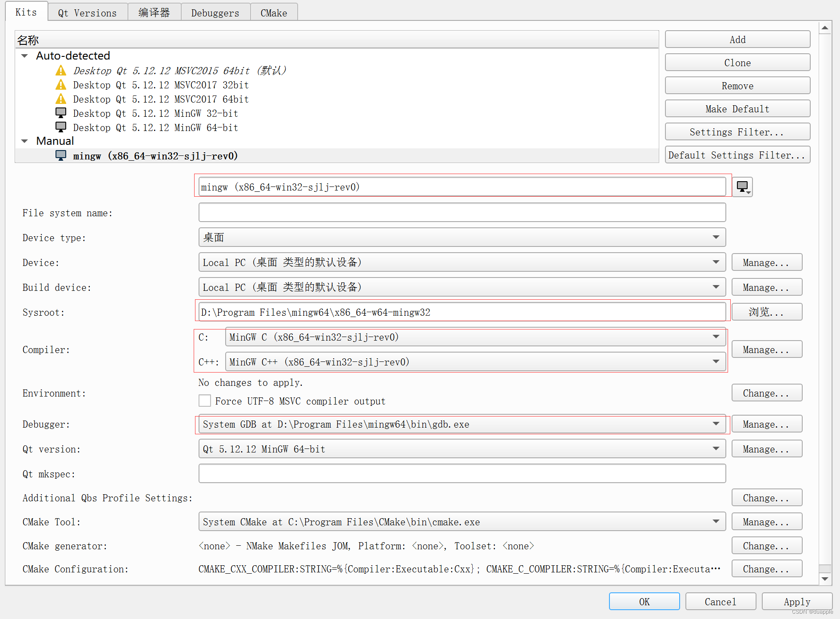Change the CMake Configuration
This screenshot has height=619, width=840.
[x=767, y=569]
